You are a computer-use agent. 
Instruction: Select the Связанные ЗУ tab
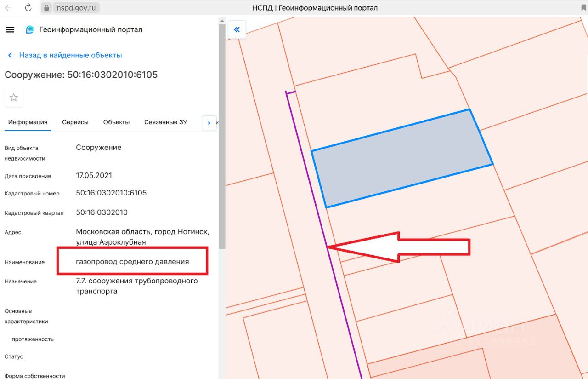165,122
